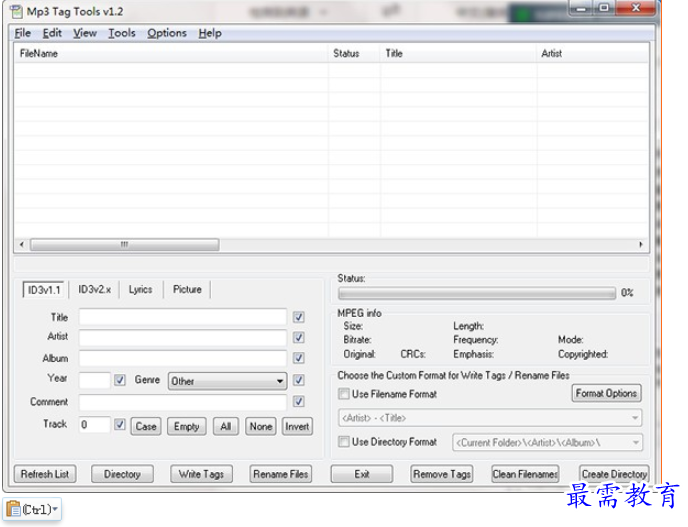The width and height of the screenshot is (688, 527).
Task: Click into the Comment input field
Action: click(x=183, y=402)
